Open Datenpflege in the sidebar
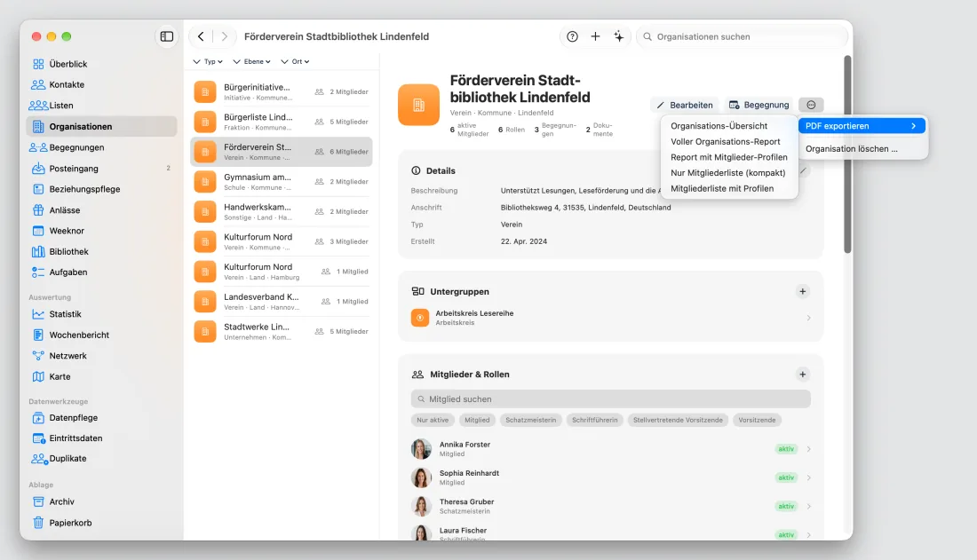This screenshot has height=560, width=977. (101, 418)
